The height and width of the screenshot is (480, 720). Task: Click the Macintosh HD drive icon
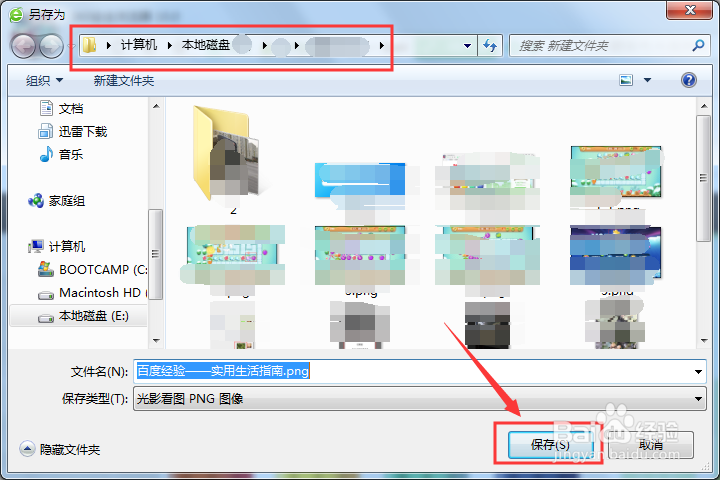(45, 295)
